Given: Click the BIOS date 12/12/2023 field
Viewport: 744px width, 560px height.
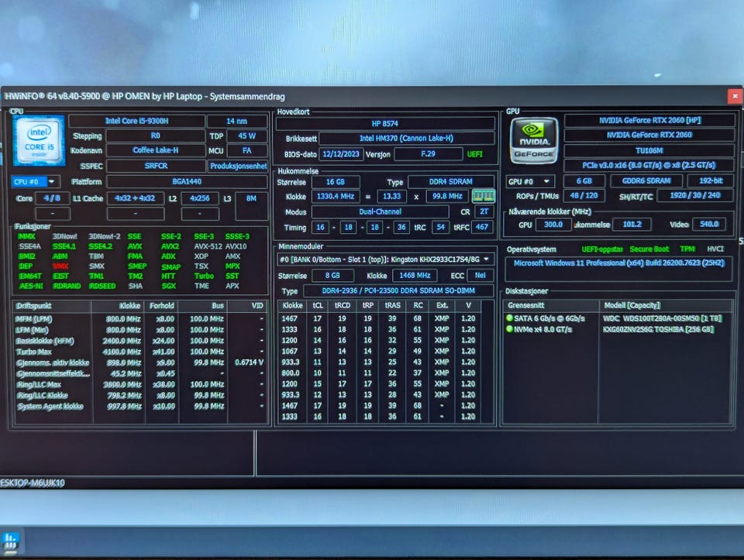Looking at the screenshot, I should click(x=341, y=154).
